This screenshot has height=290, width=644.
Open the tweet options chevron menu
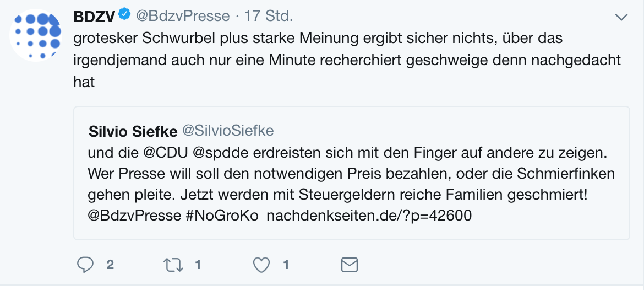(x=621, y=17)
